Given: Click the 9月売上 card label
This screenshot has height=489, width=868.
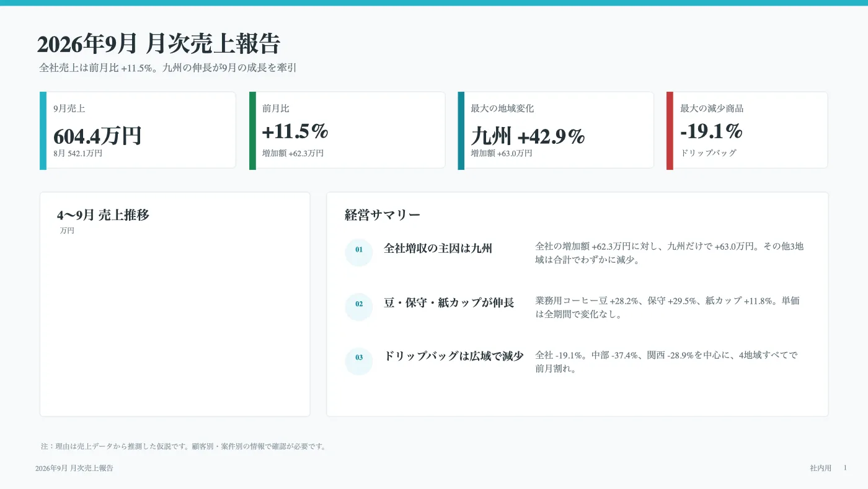Looking at the screenshot, I should pyautogui.click(x=69, y=108).
